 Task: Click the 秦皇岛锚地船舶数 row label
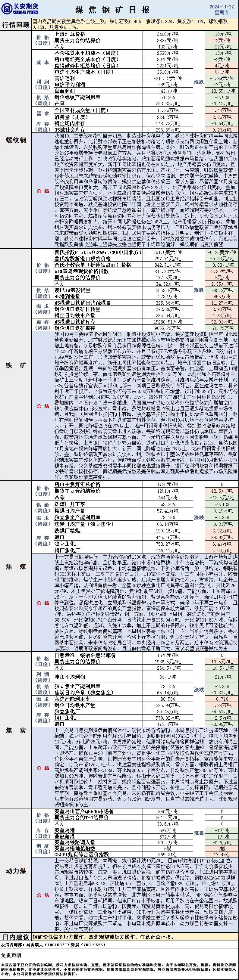75,848
